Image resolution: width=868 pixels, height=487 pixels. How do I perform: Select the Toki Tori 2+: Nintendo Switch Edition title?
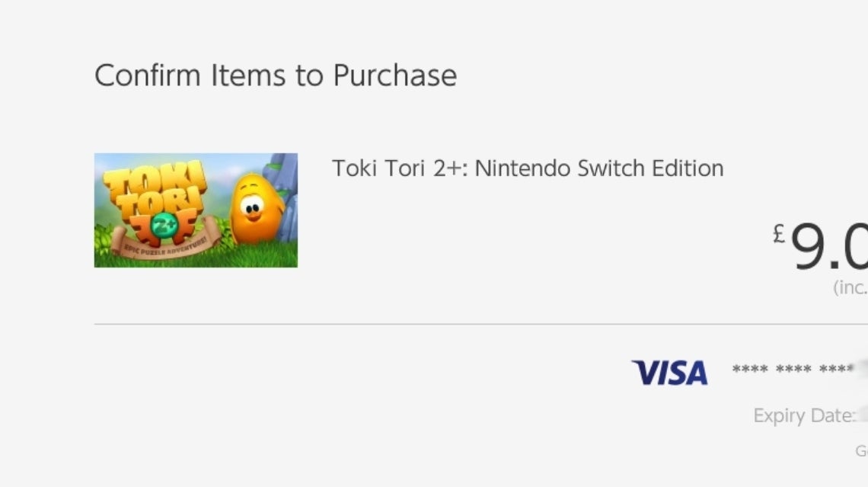(527, 168)
